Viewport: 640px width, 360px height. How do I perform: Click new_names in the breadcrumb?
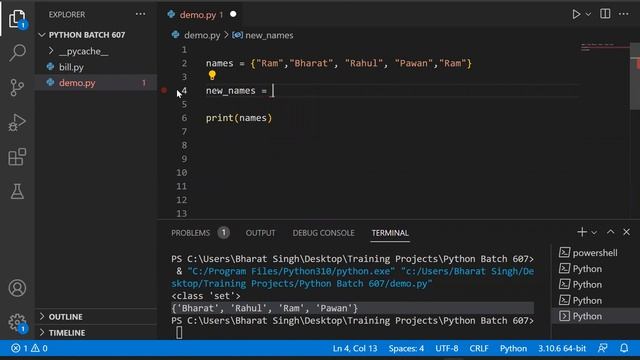pyautogui.click(x=269, y=35)
